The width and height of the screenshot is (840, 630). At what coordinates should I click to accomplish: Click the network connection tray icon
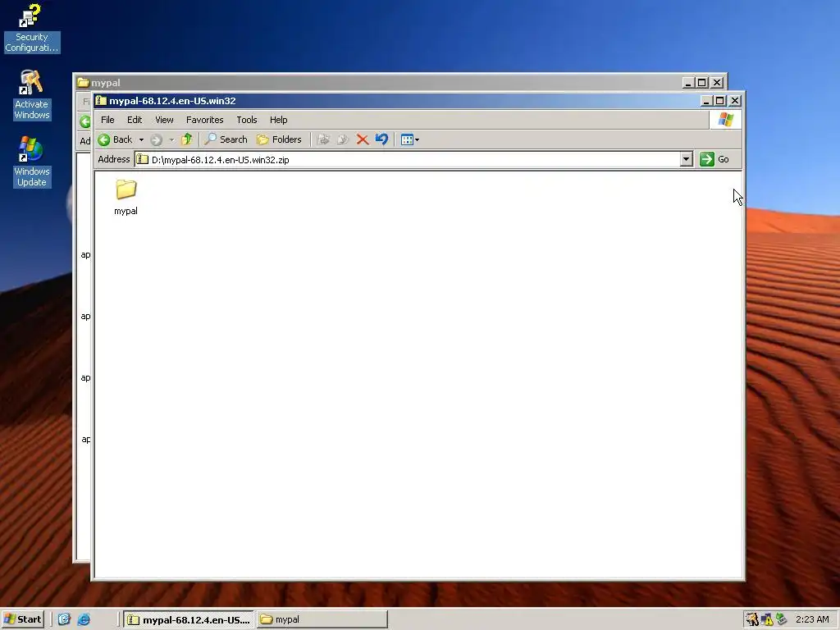click(x=781, y=619)
